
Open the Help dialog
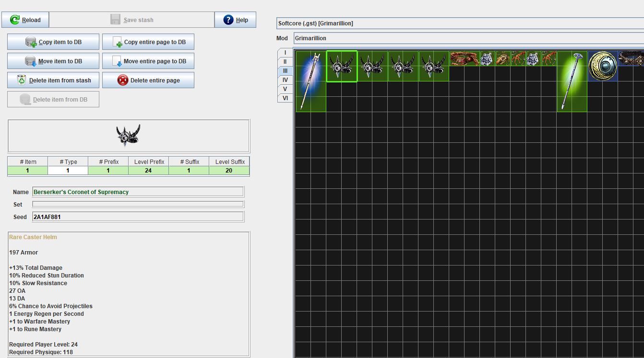tap(235, 20)
